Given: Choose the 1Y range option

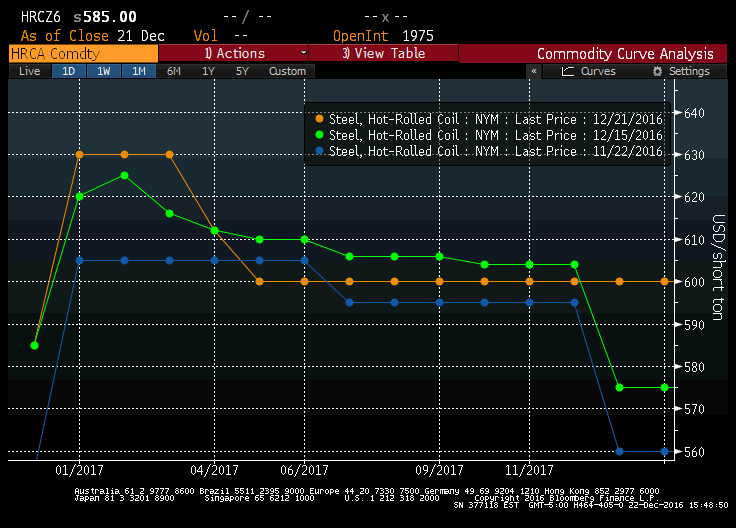Looking at the screenshot, I should [208, 72].
